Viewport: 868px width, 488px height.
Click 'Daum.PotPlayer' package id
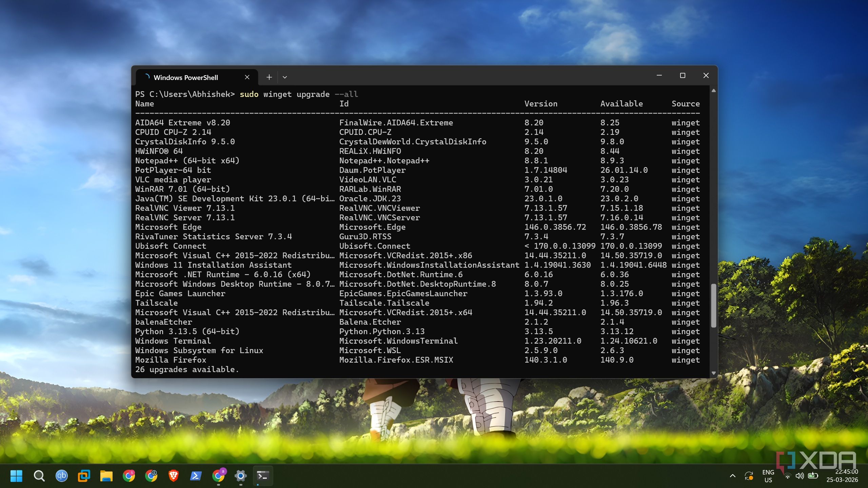(372, 170)
